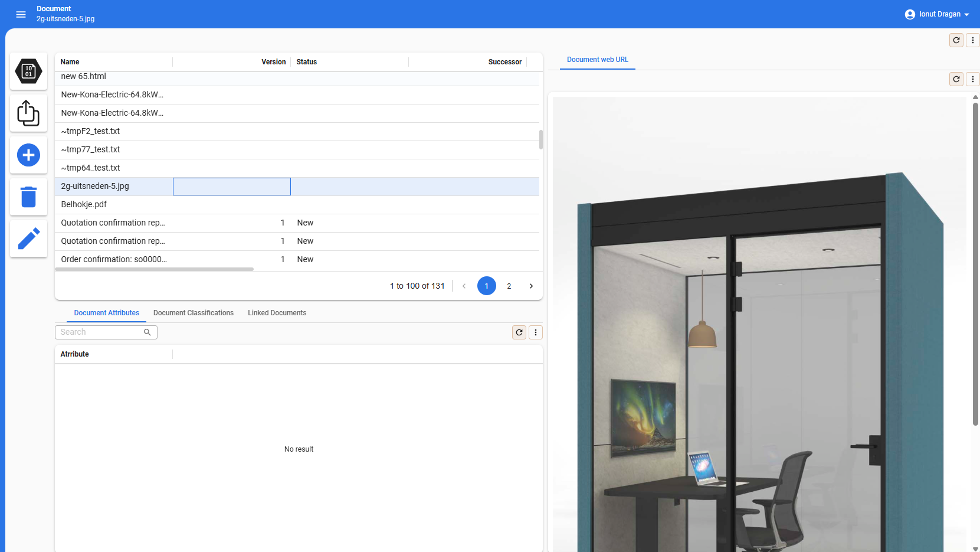Edit the document with the pencil icon

(28, 239)
